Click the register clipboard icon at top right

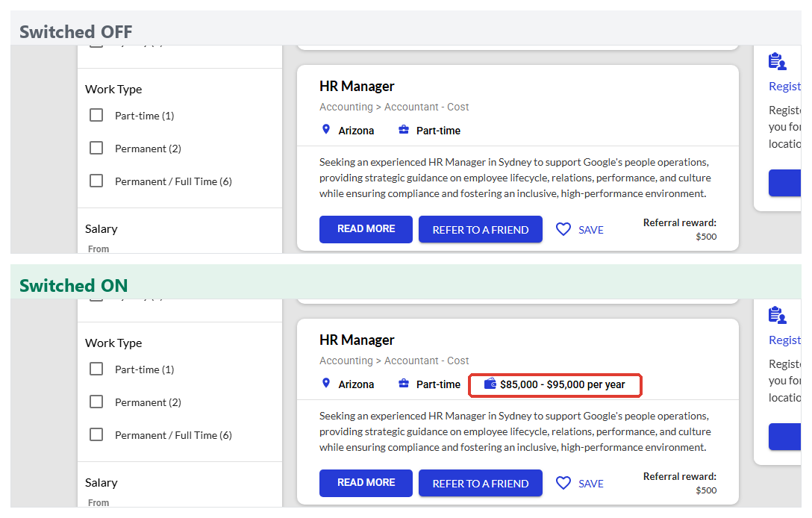tap(778, 61)
